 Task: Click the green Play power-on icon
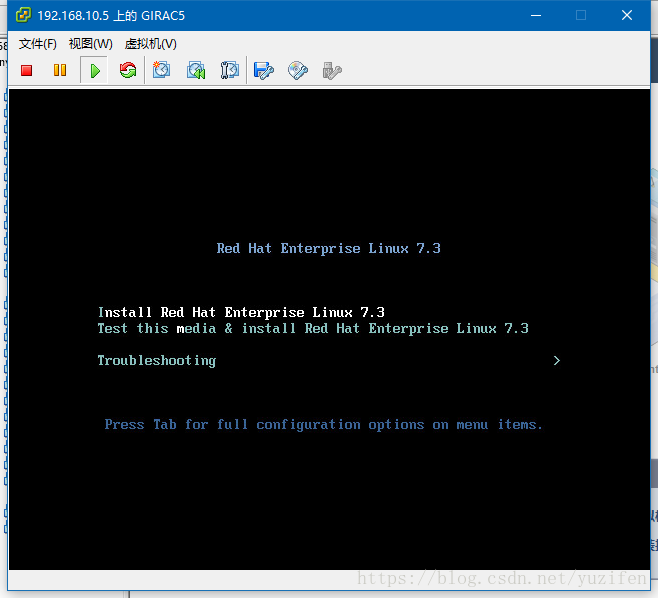[x=95, y=71]
